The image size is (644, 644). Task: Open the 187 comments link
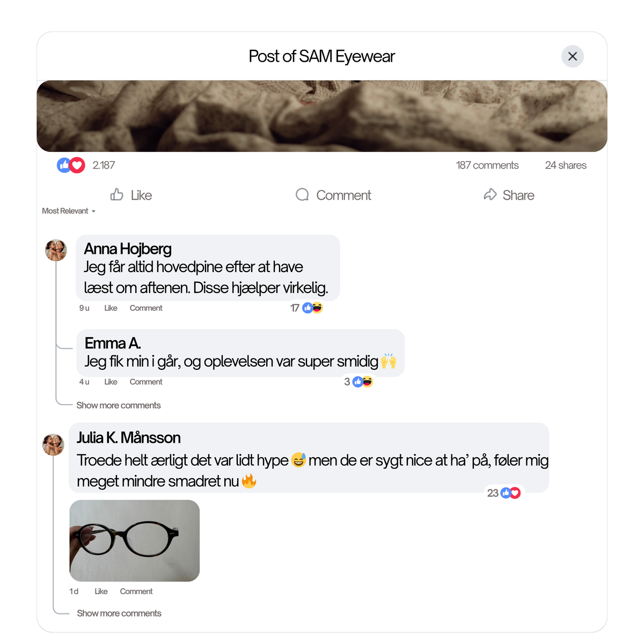pyautogui.click(x=487, y=165)
